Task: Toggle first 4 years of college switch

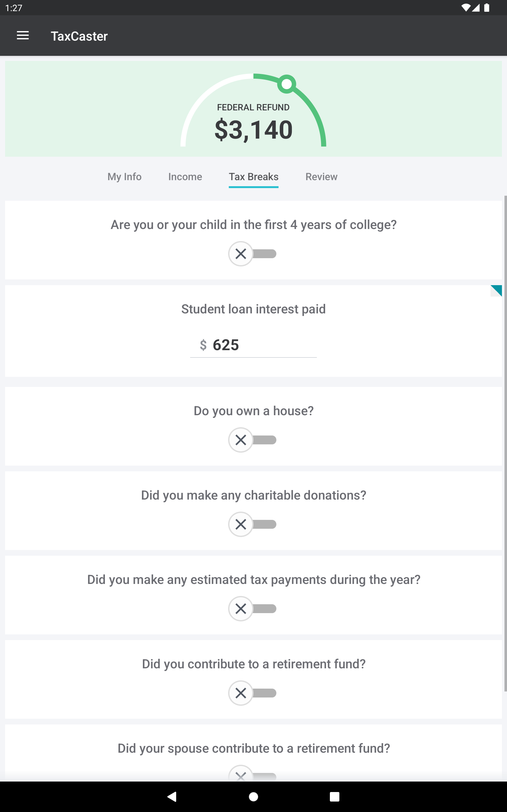Action: pyautogui.click(x=253, y=254)
